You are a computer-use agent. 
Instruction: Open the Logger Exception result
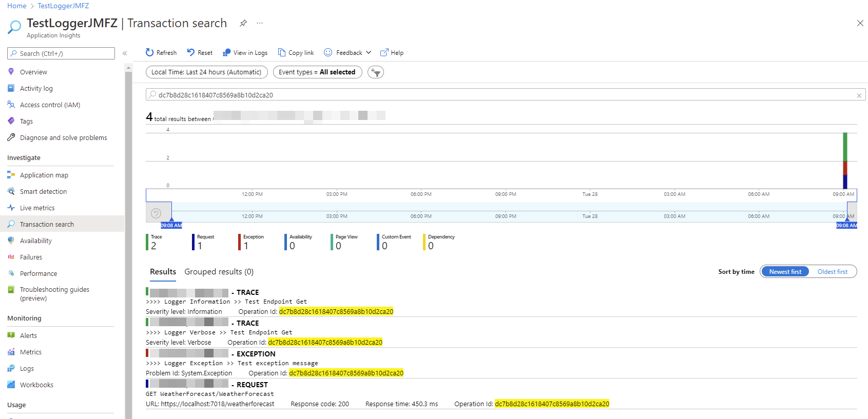pyautogui.click(x=501, y=364)
